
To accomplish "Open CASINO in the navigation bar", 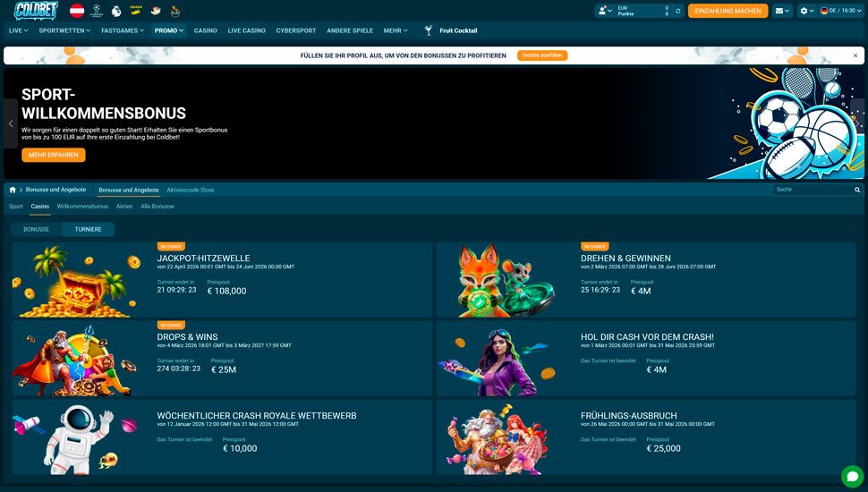I will (206, 30).
